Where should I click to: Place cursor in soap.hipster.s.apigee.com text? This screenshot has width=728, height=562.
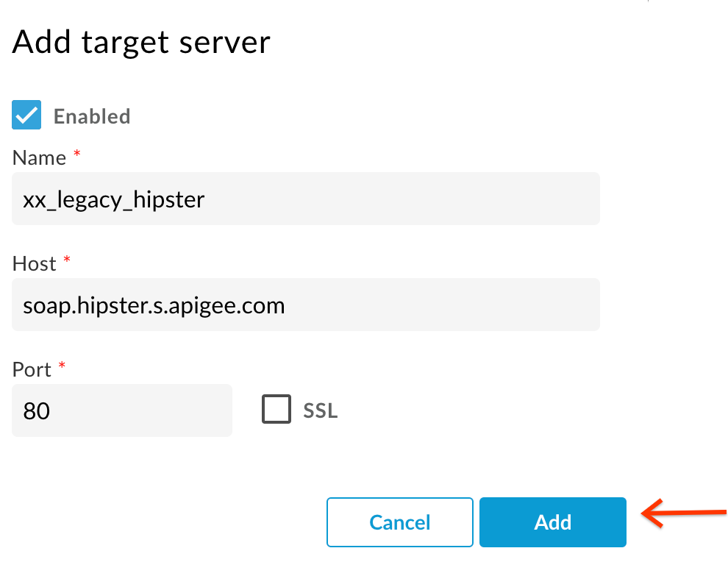pyautogui.click(x=154, y=305)
